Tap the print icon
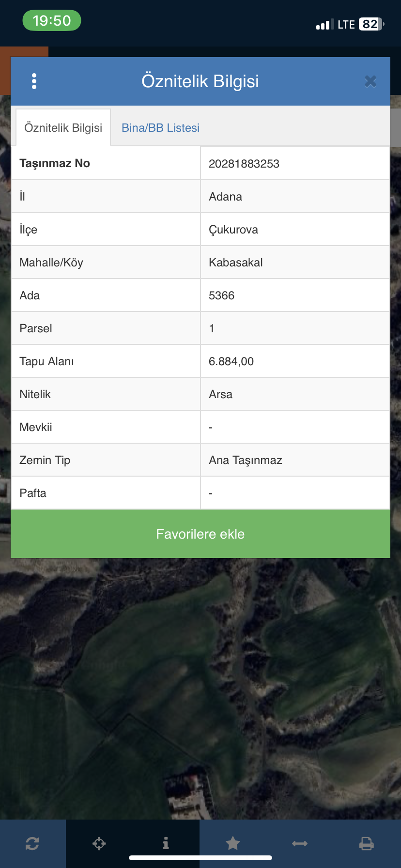Image resolution: width=401 pixels, height=868 pixels. [x=367, y=844]
